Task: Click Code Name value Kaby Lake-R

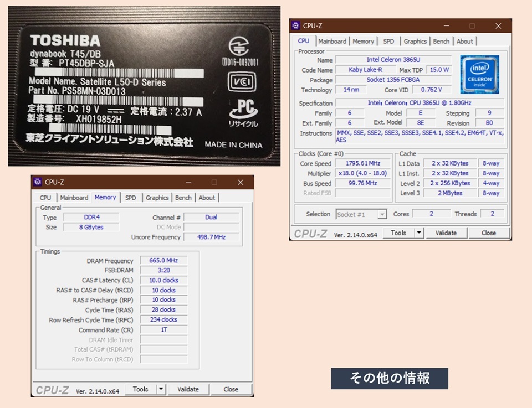Action: click(x=365, y=69)
